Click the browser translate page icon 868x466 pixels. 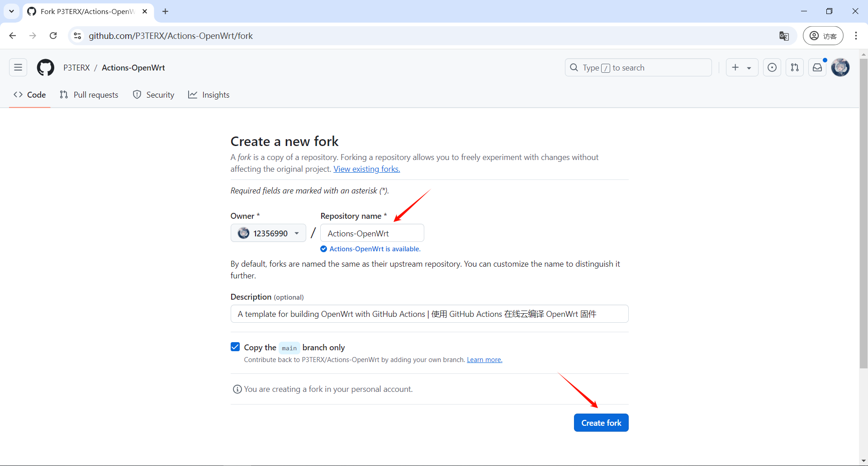pos(784,36)
